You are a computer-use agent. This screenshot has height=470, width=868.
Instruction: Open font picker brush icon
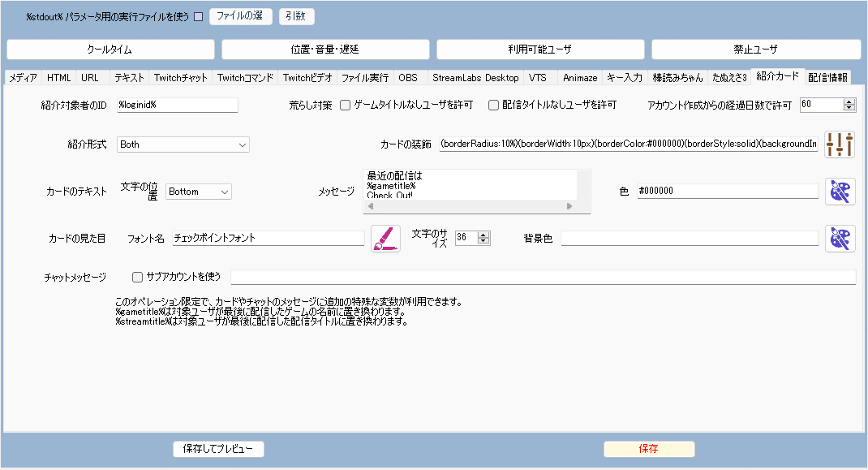385,239
